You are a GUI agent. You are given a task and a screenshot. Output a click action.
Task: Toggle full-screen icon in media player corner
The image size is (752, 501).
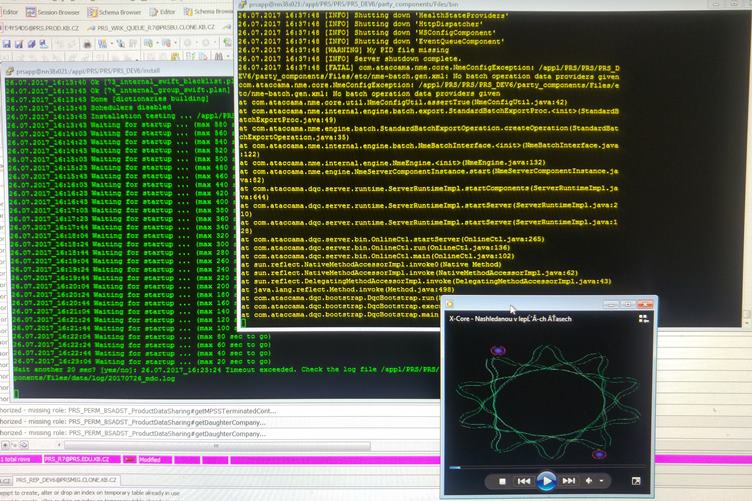[636, 481]
